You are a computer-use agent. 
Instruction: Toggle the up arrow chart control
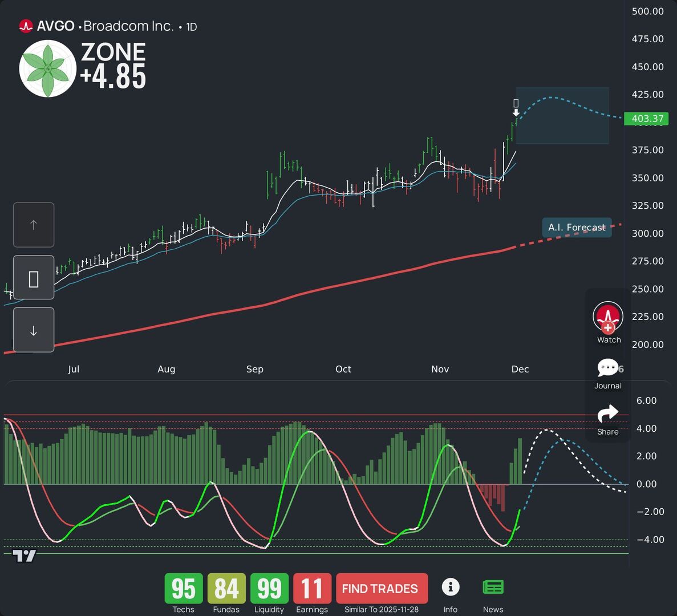click(x=33, y=225)
